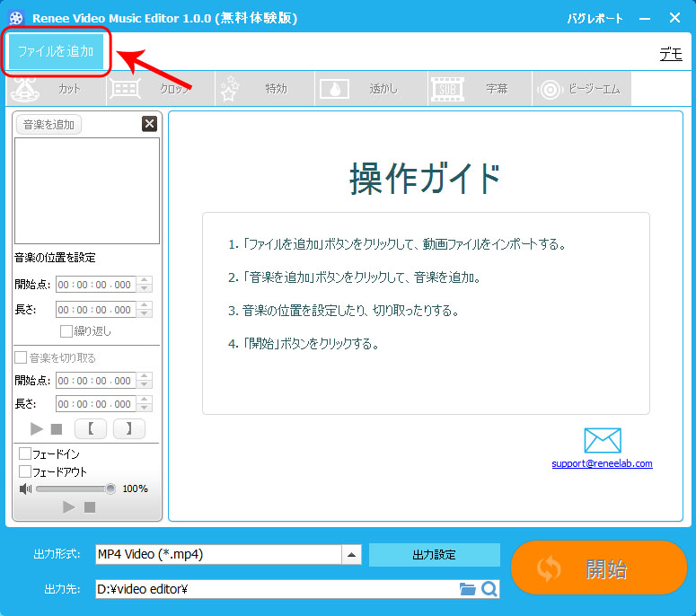Focus music position 長さ time field
This screenshot has width=696, height=616.
(x=96, y=309)
